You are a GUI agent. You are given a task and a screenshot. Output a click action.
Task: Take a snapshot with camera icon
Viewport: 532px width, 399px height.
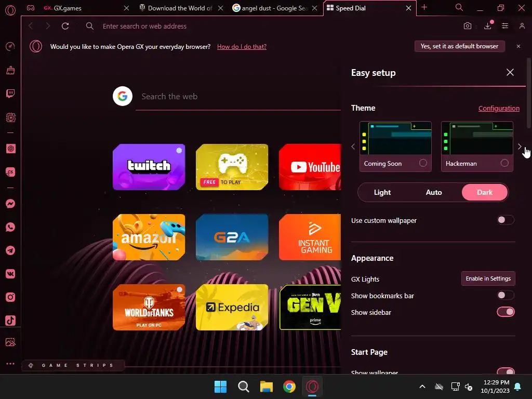[468, 26]
